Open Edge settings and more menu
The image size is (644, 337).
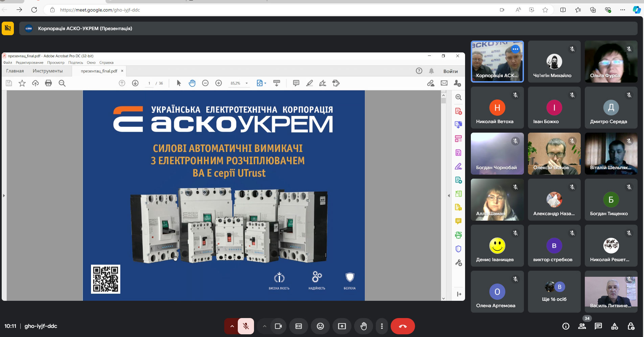tap(623, 10)
